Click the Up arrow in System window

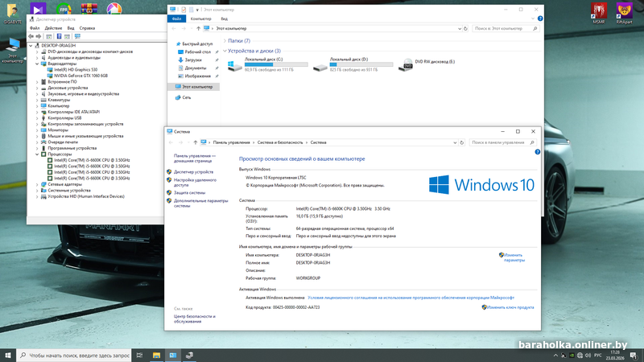tap(195, 142)
